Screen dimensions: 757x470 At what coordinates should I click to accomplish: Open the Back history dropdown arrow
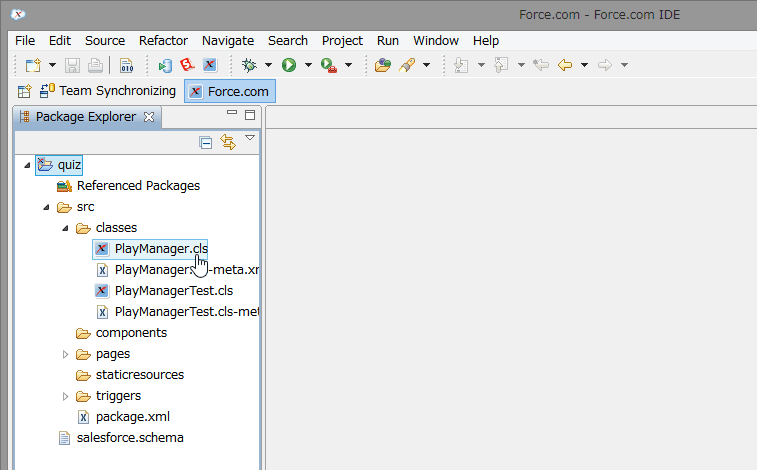(584, 65)
